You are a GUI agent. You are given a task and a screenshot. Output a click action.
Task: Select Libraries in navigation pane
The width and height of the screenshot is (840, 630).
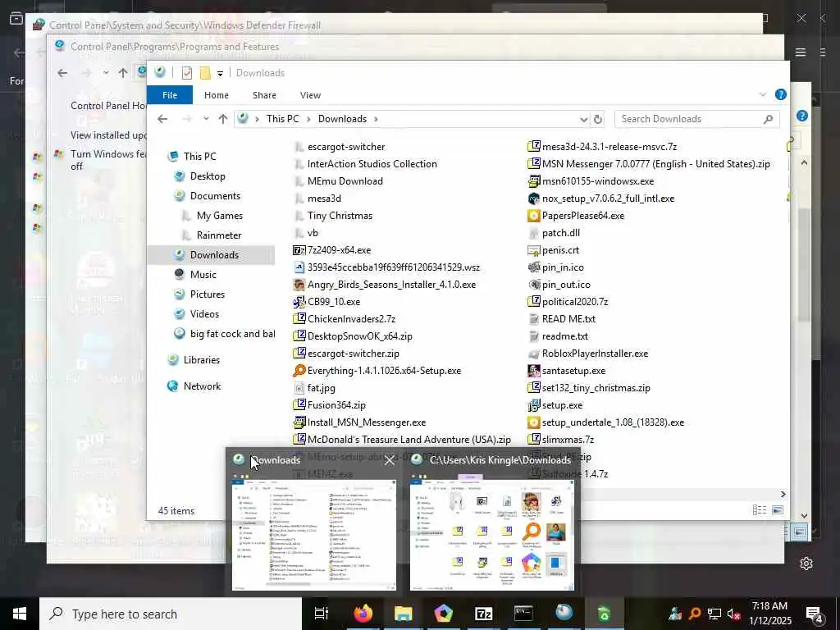click(202, 360)
